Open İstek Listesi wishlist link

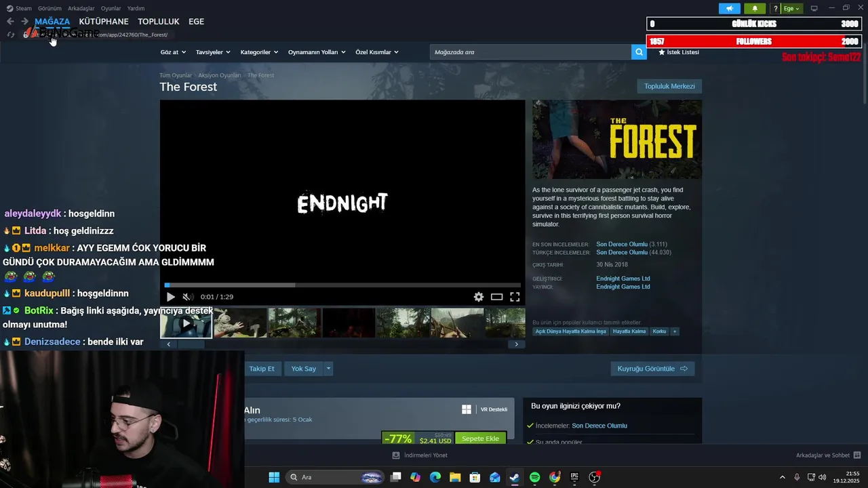coord(679,52)
